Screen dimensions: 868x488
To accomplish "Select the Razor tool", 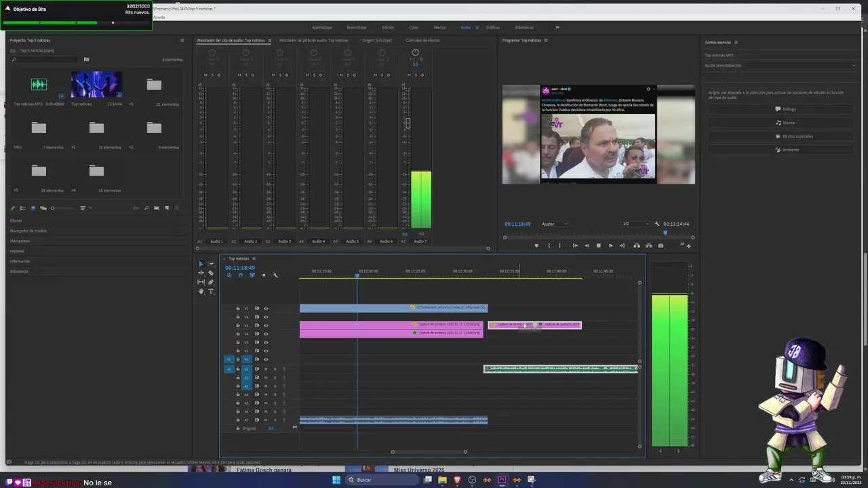I will point(211,273).
